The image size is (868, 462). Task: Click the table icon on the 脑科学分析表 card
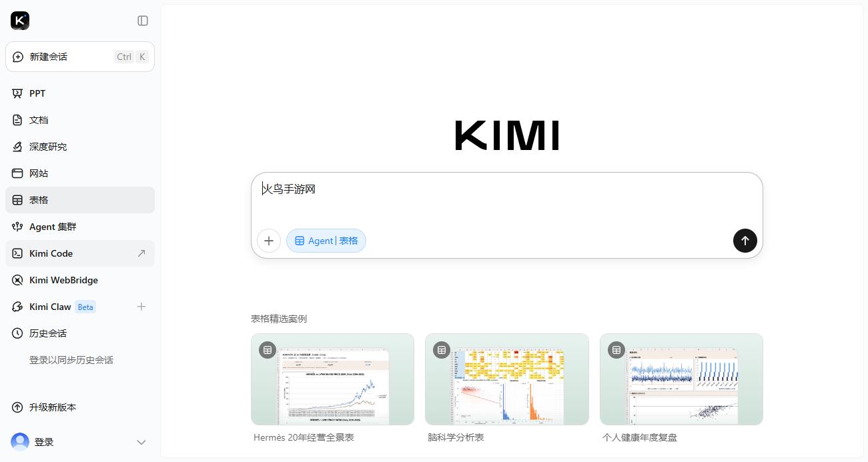pos(442,350)
